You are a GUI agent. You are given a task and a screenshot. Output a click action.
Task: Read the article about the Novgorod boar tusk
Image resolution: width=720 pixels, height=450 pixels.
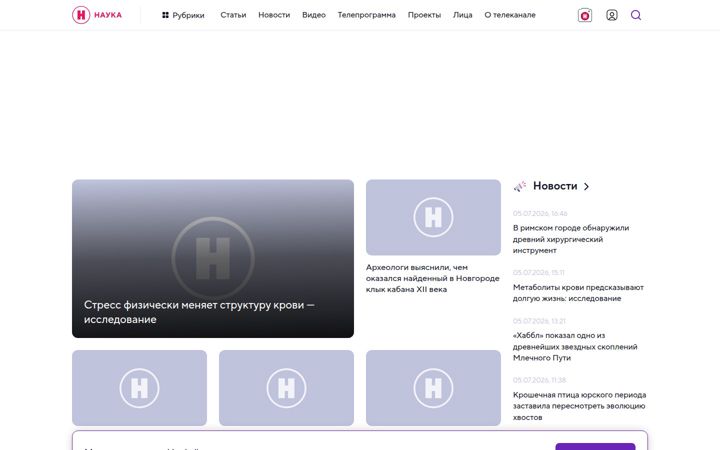[x=433, y=278]
